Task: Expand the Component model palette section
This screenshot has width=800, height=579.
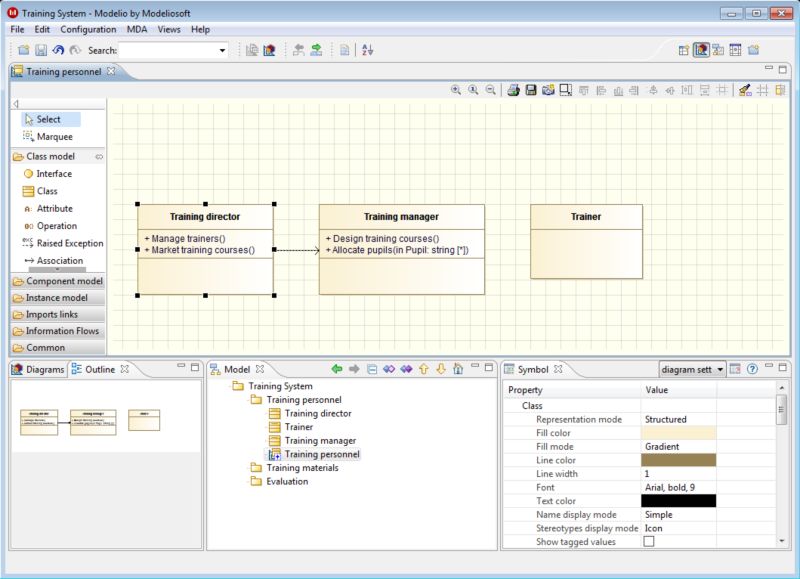Action: coord(60,281)
